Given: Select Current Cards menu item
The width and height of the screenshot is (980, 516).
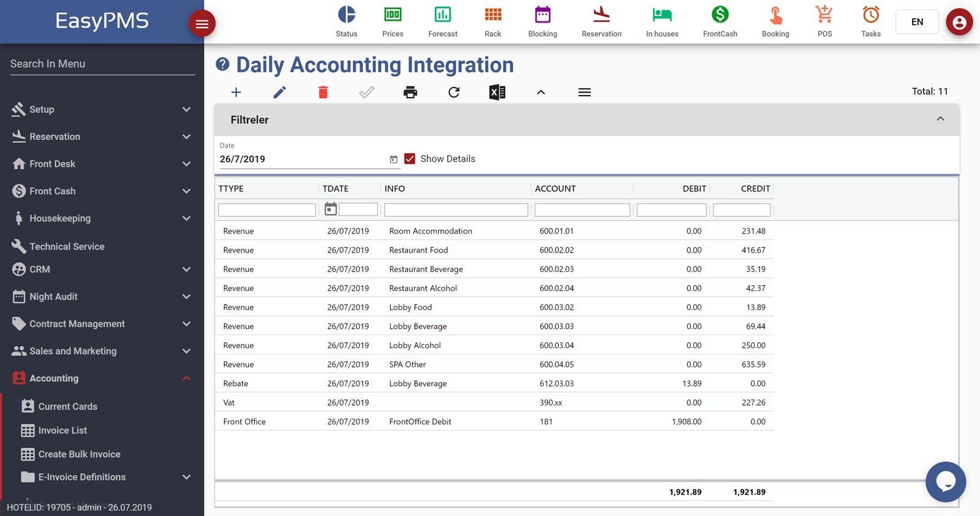Looking at the screenshot, I should pyautogui.click(x=67, y=406).
